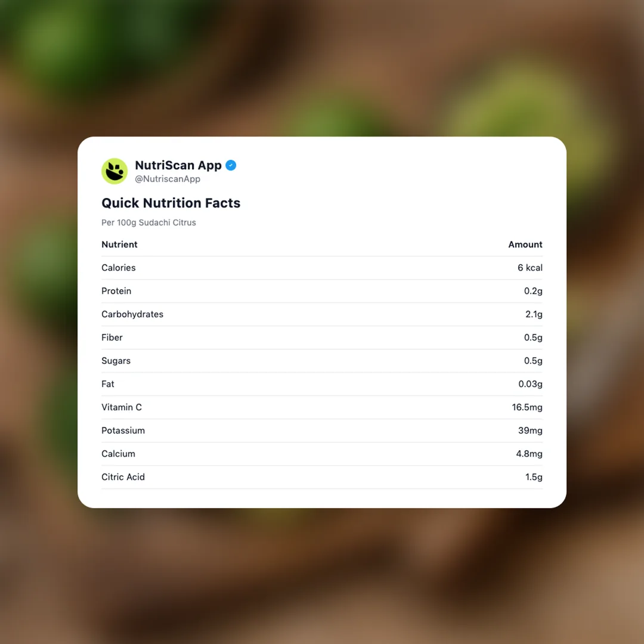Click the Amount column header
This screenshot has height=644, width=644.
(x=525, y=244)
